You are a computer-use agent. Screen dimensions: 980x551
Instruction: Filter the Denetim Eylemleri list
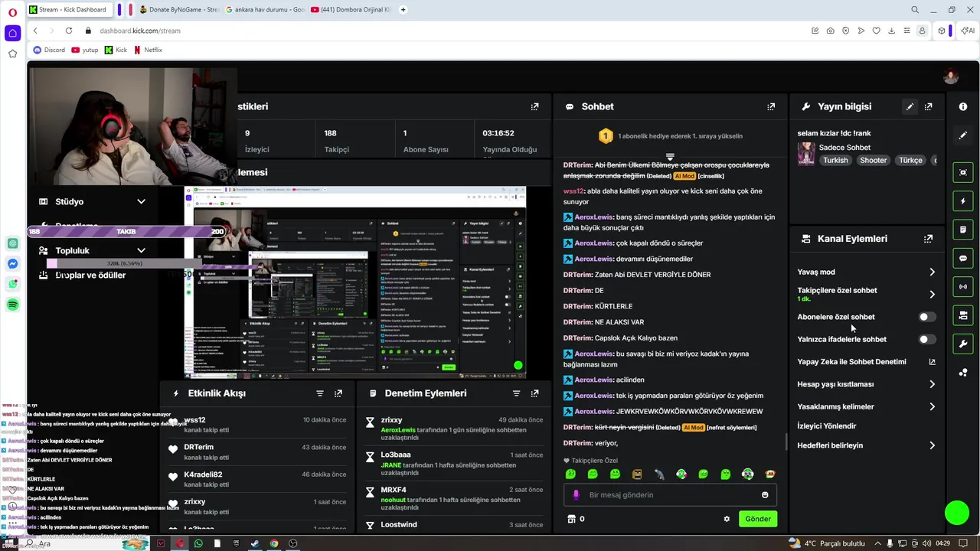coord(516,393)
